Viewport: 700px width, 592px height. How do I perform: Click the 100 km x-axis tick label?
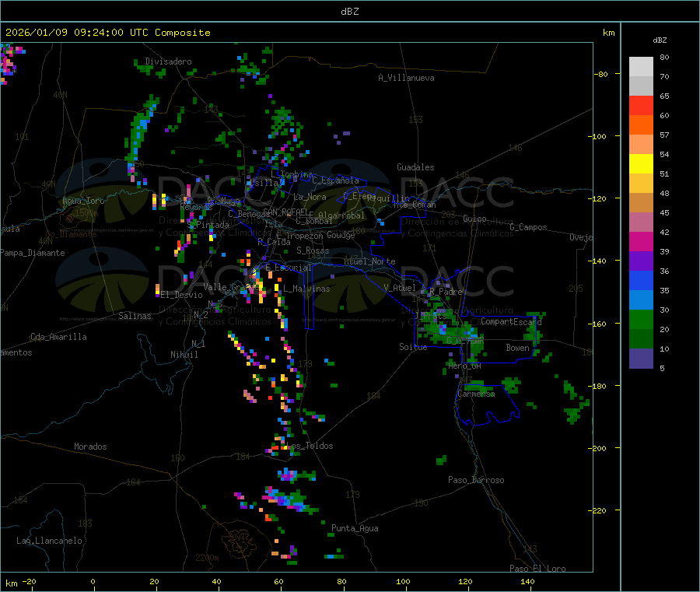coord(403,581)
